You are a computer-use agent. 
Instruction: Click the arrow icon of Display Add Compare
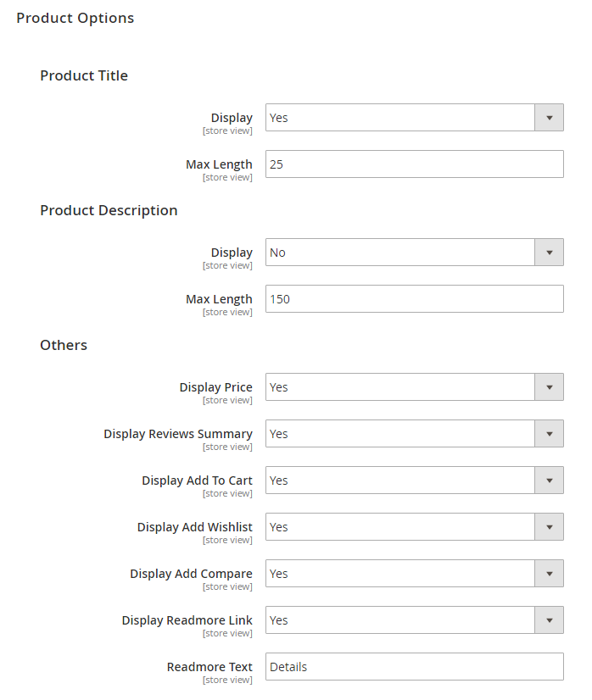pos(549,573)
